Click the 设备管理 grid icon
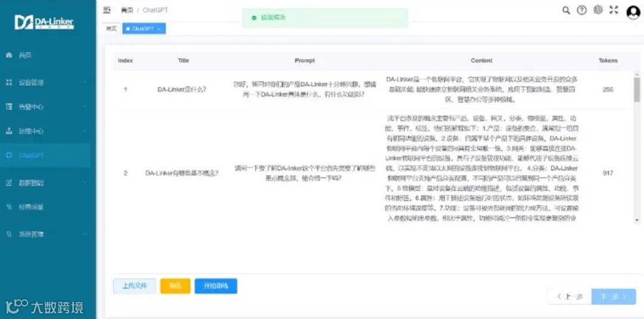This screenshot has height=319, width=644. (9, 82)
